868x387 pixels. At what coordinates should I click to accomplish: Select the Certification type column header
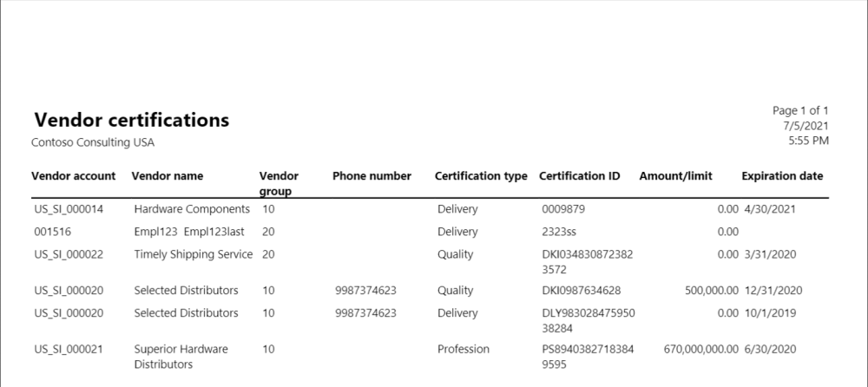click(481, 176)
